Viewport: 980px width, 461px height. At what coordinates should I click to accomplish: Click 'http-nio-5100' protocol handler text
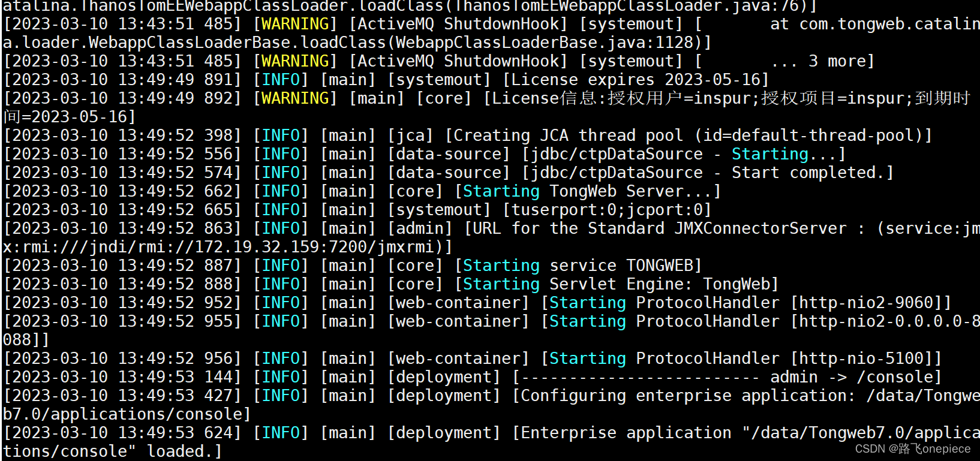[861, 358]
